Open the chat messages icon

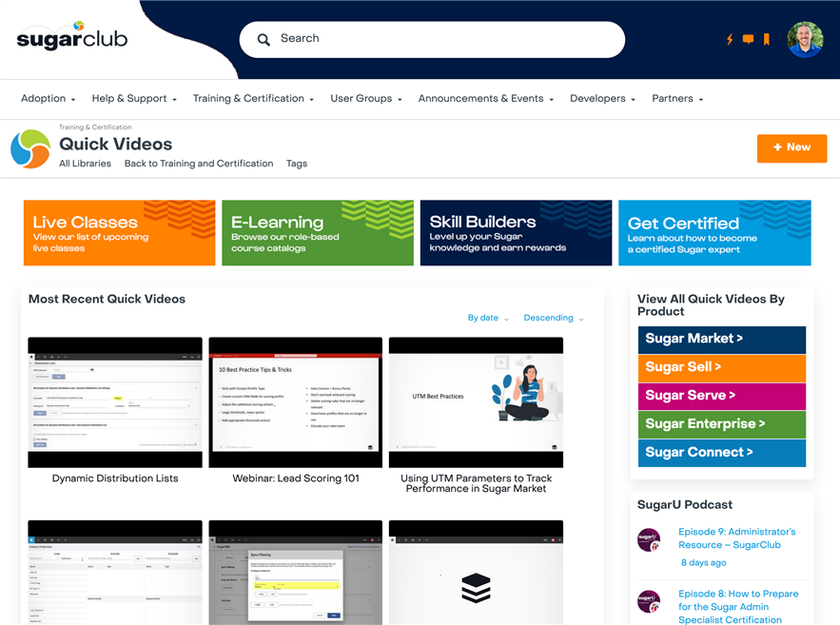tap(748, 39)
